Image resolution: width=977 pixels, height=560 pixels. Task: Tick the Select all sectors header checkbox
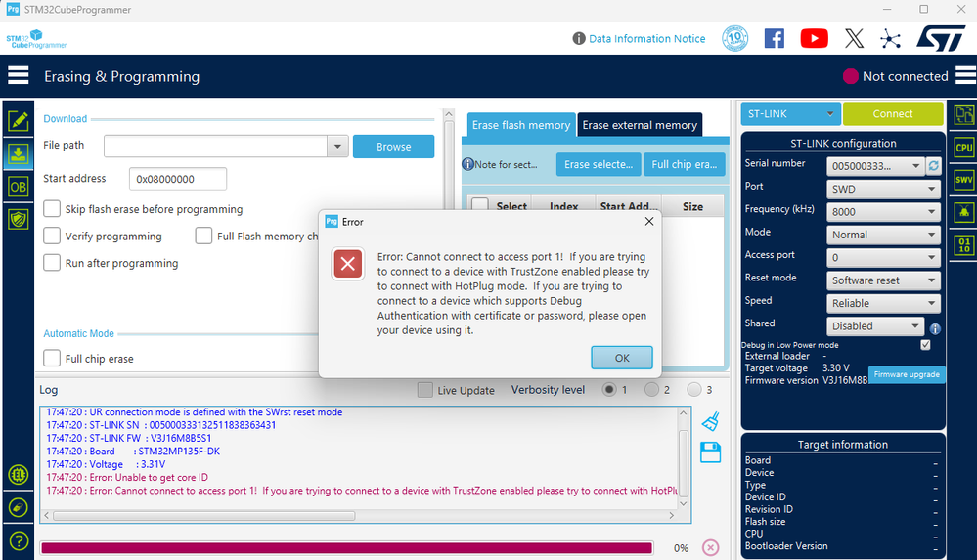coord(480,205)
